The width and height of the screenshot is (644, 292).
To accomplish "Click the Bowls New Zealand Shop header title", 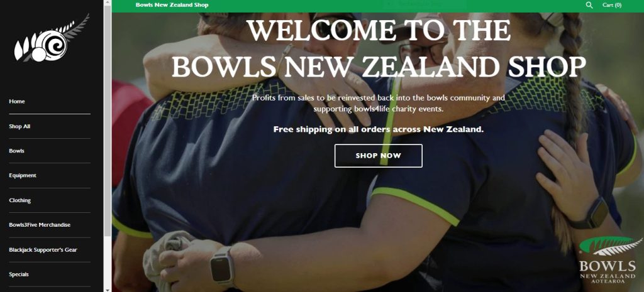I will (172, 5).
